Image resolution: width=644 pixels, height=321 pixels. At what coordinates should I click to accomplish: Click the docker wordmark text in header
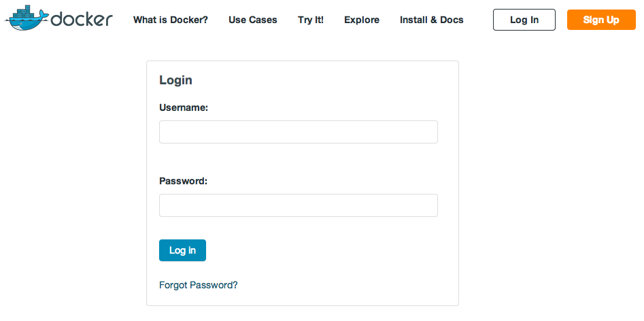[81, 19]
